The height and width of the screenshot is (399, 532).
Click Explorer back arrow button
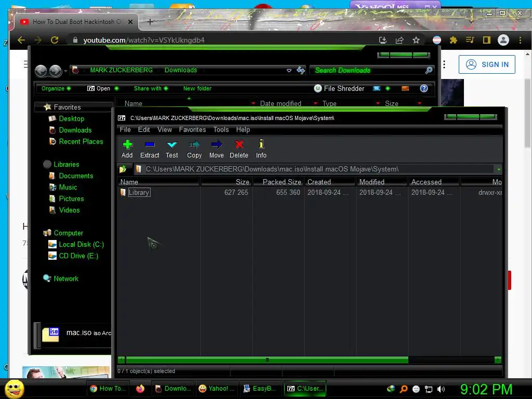(41, 71)
